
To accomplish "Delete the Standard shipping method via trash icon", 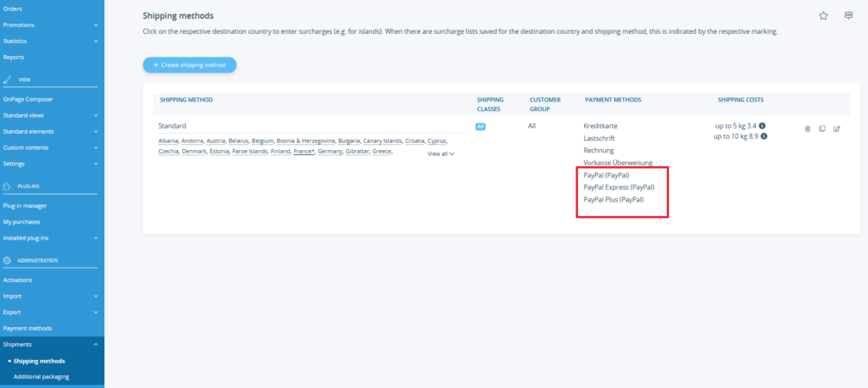I will pos(807,129).
